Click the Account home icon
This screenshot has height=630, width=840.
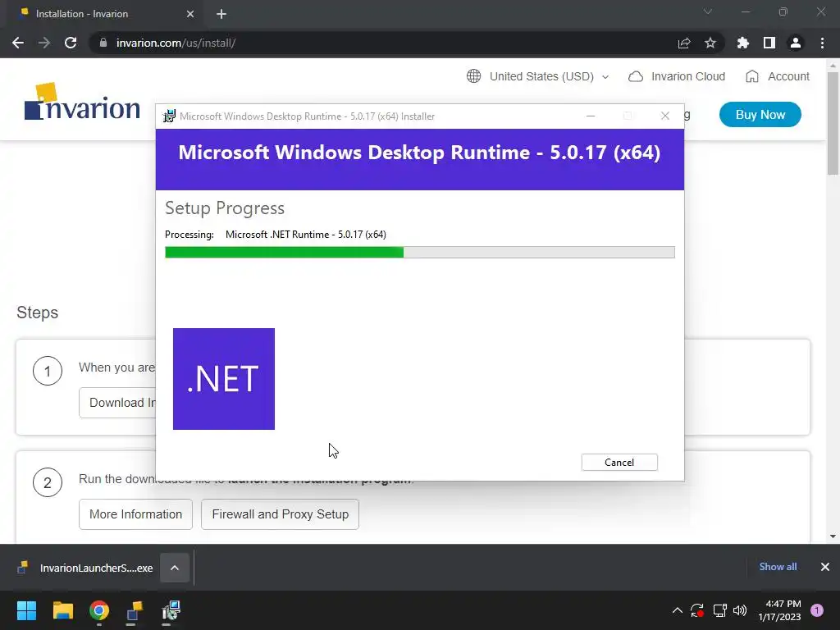(752, 76)
